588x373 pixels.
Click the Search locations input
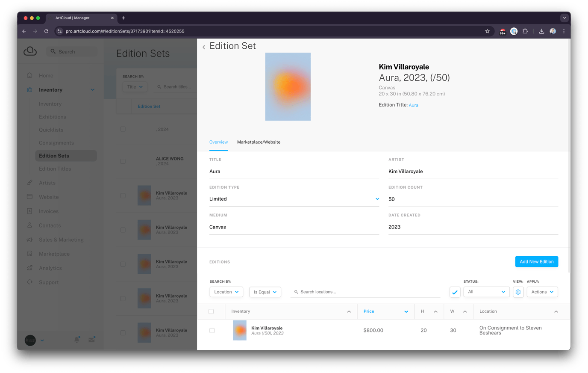click(365, 292)
